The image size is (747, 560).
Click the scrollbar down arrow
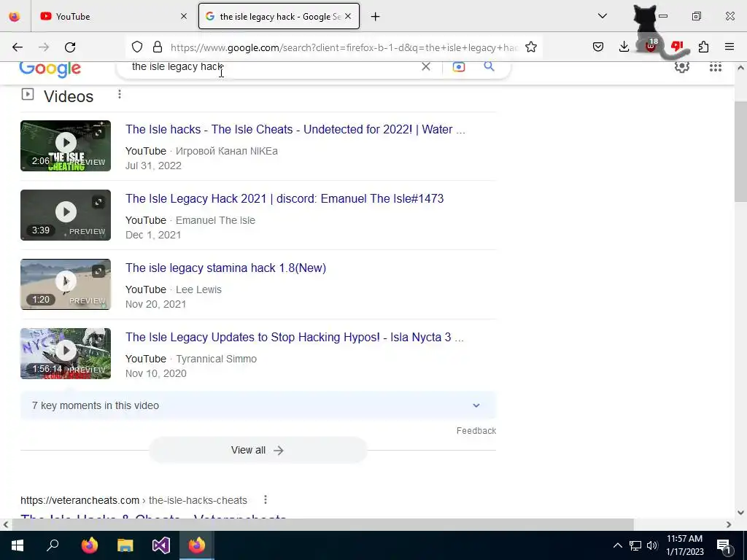coord(740,513)
